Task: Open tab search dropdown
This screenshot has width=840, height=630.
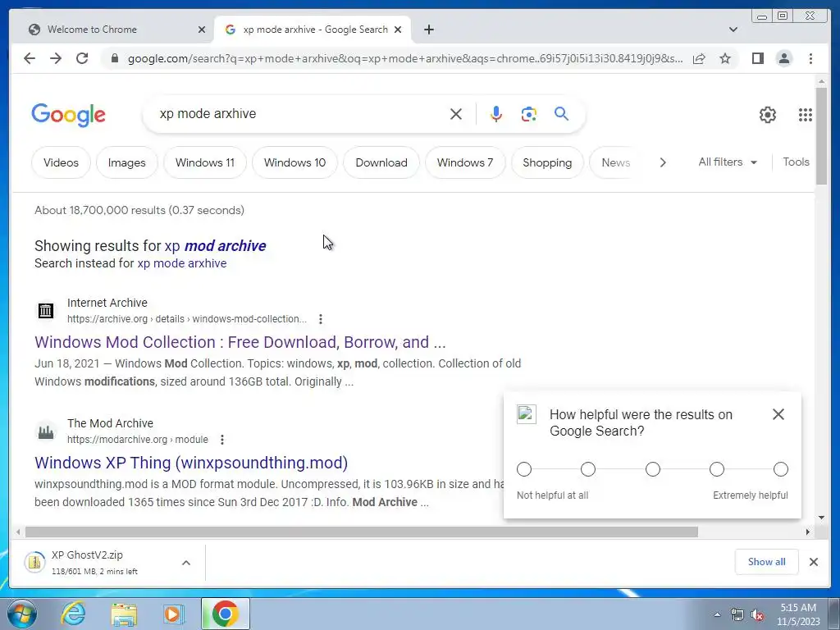Action: [x=733, y=30]
